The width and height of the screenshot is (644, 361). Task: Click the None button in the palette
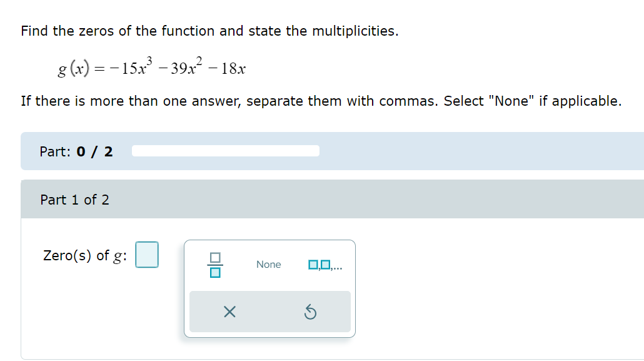coord(268,265)
